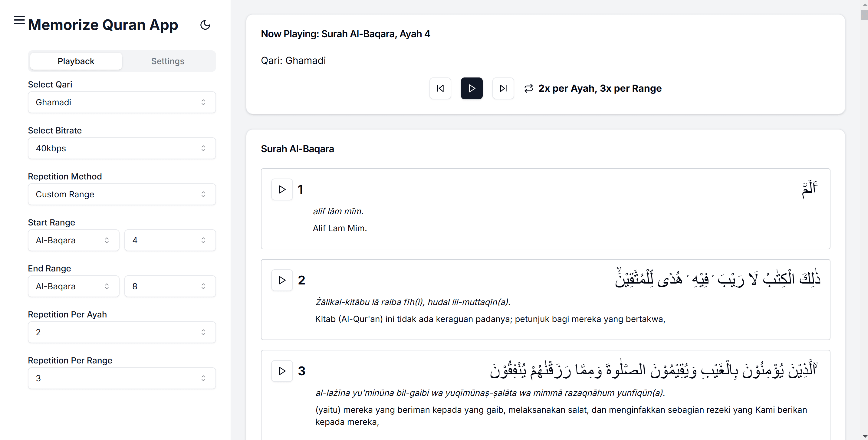
Task: Play the current ayah with the main play button
Action: 472,88
